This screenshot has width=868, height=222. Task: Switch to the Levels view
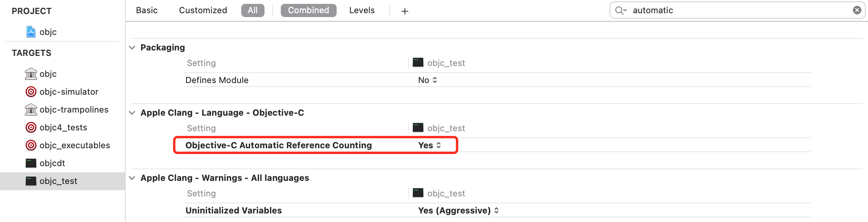coord(362,10)
